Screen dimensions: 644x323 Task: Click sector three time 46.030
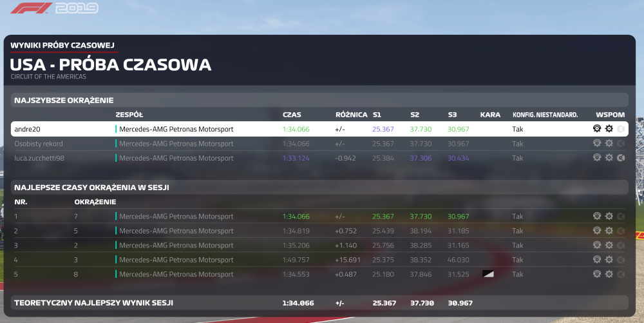[459, 260]
